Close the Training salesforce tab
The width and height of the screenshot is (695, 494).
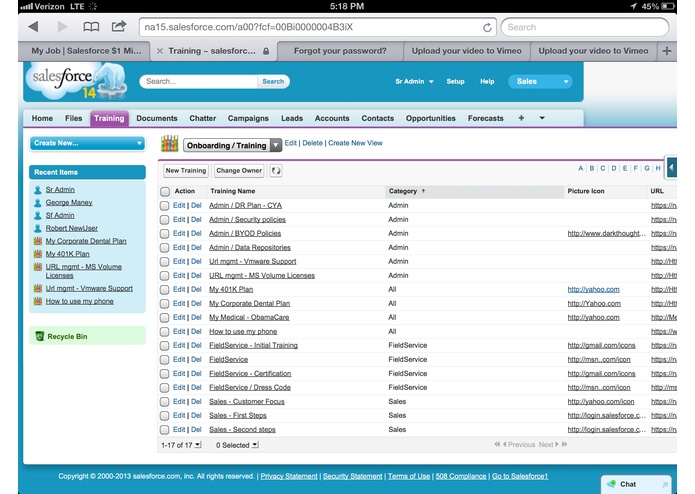pyautogui.click(x=160, y=51)
